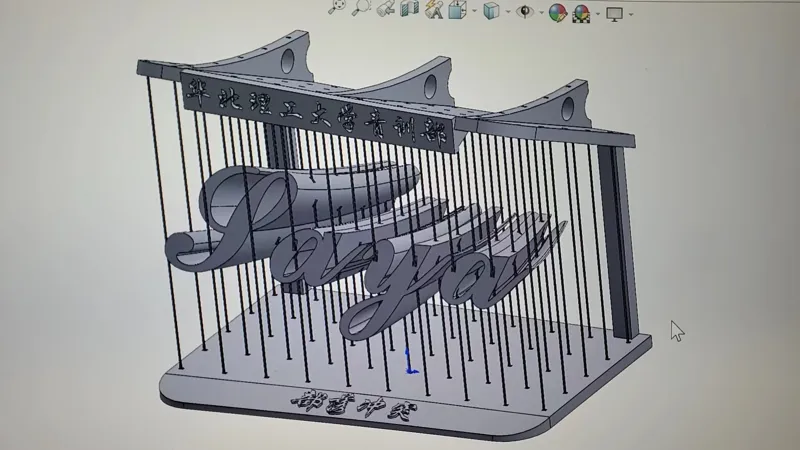Image resolution: width=800 pixels, height=450 pixels.
Task: Expand the View Settings dropdown arrow
Action: pos(631,14)
